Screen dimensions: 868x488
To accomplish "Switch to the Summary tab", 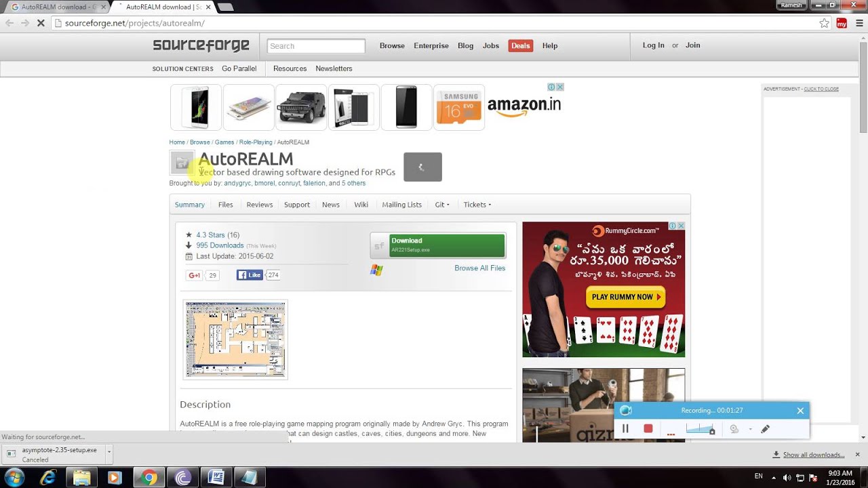I will pos(190,205).
